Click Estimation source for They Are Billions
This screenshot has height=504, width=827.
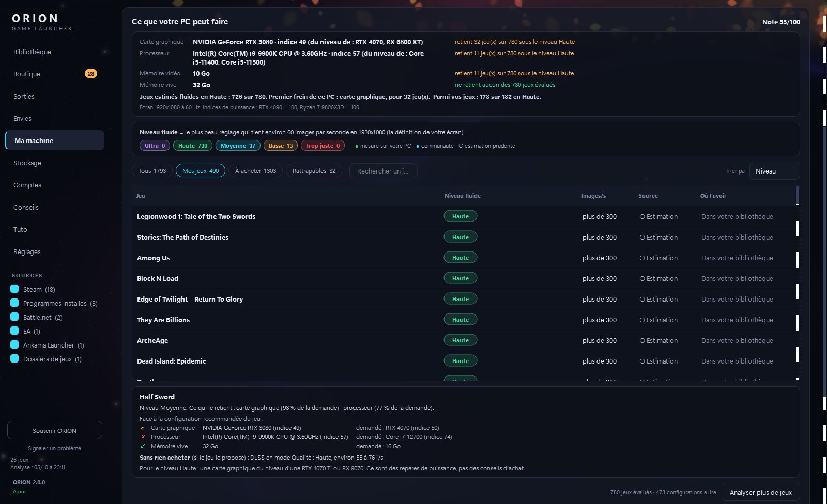pyautogui.click(x=658, y=320)
